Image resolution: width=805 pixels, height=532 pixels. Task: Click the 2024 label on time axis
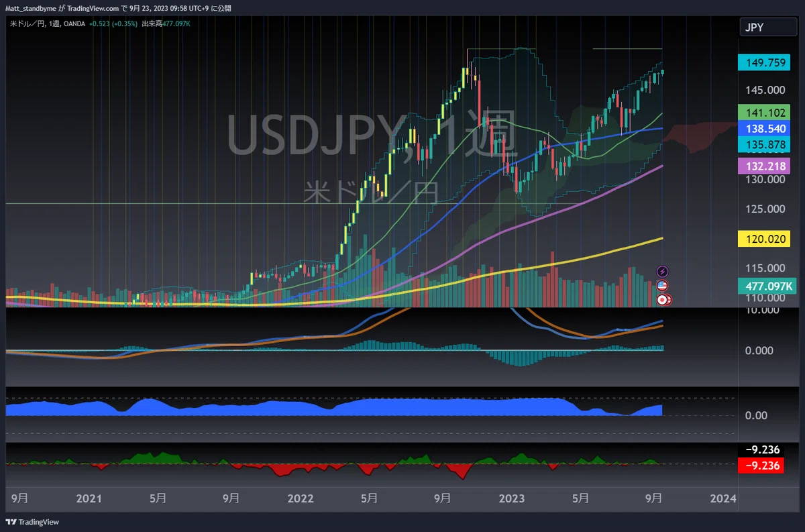(x=723, y=498)
